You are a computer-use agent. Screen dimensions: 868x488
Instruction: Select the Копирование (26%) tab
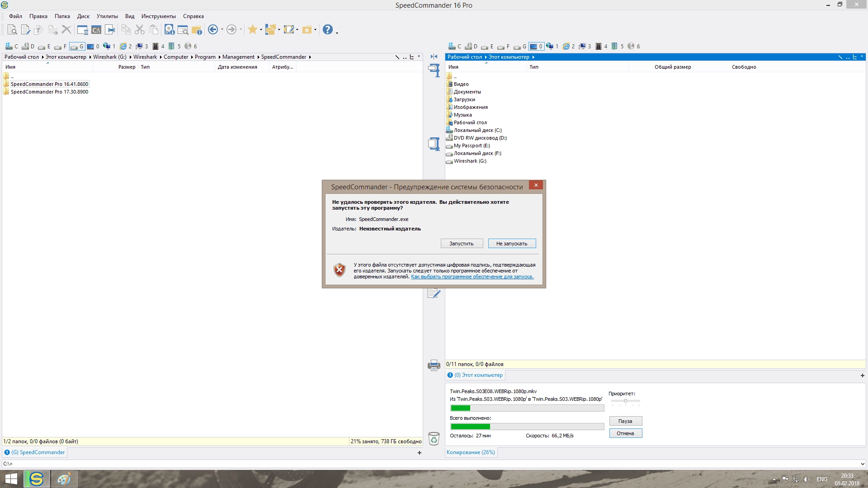[x=471, y=452]
